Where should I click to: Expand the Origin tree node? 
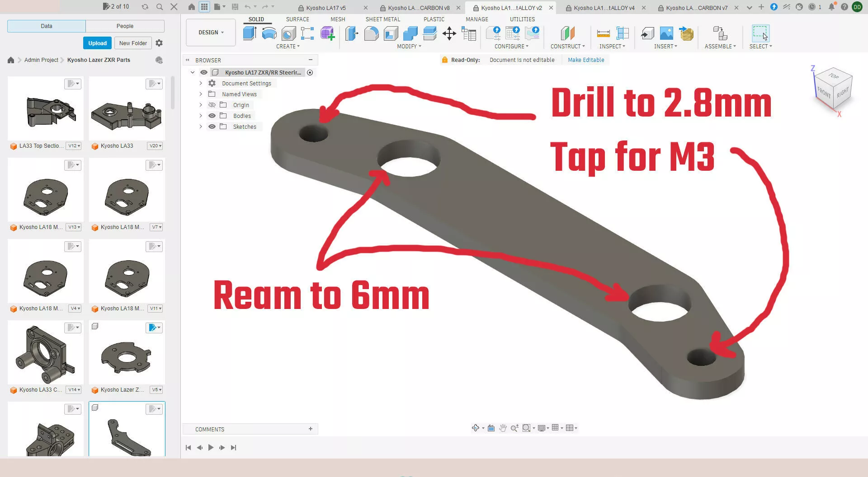201,105
